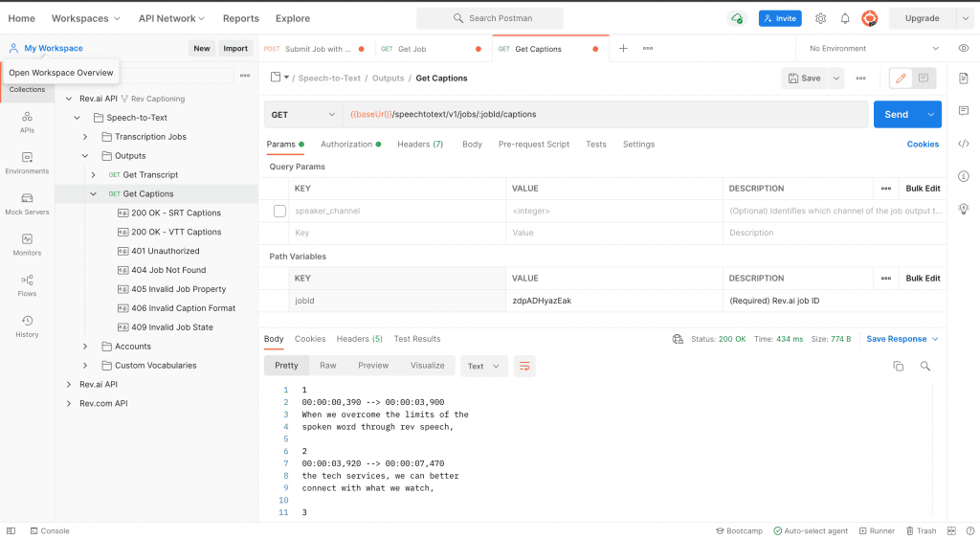Screen dimensions: 980x539
Task: Select the Raw response view
Action: [x=328, y=366]
